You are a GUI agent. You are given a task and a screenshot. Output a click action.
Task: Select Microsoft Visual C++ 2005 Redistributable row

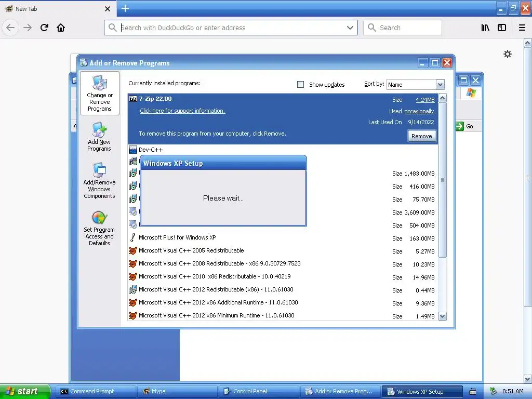point(283,251)
